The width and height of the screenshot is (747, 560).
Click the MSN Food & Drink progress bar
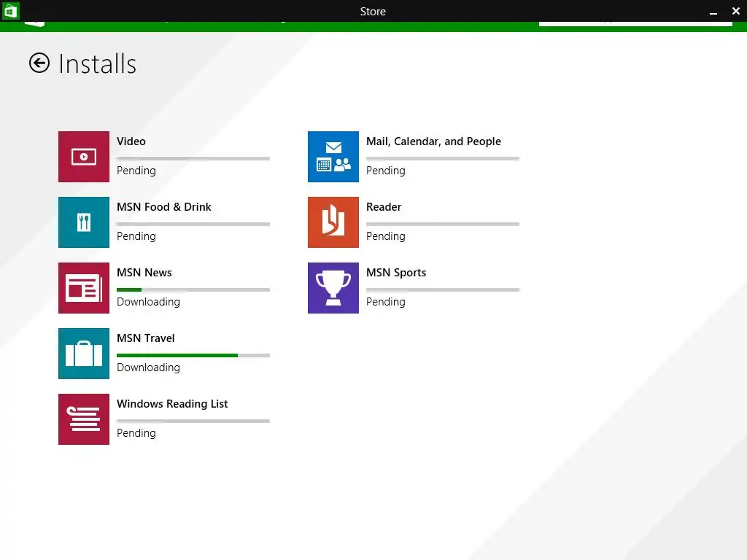click(193, 225)
